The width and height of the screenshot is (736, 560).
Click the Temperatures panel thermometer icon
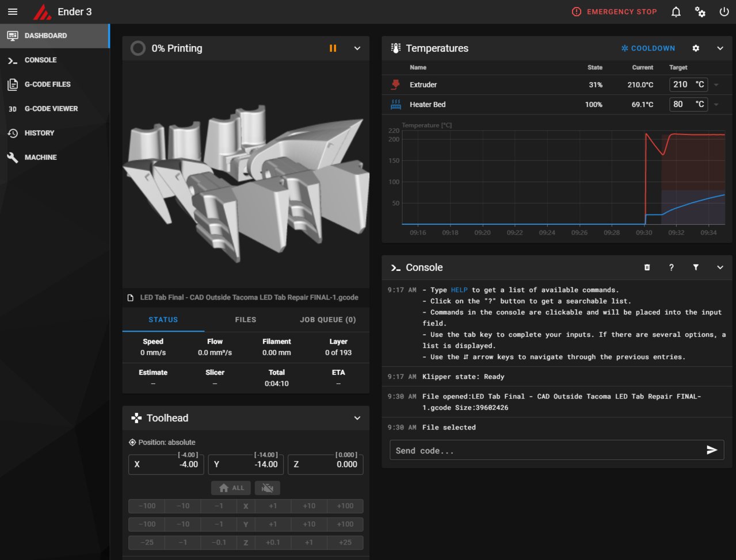click(x=395, y=48)
